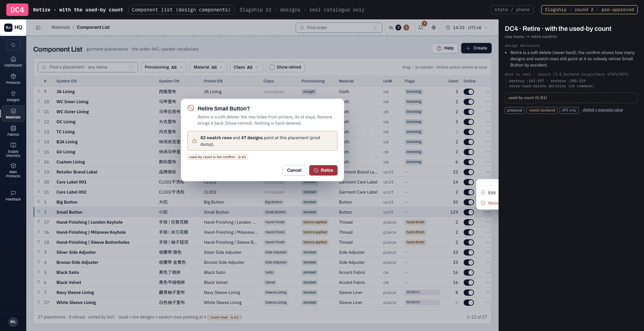The height and width of the screenshot is (331, 644).
Task: Open the Component list design components selector
Action: point(181,10)
